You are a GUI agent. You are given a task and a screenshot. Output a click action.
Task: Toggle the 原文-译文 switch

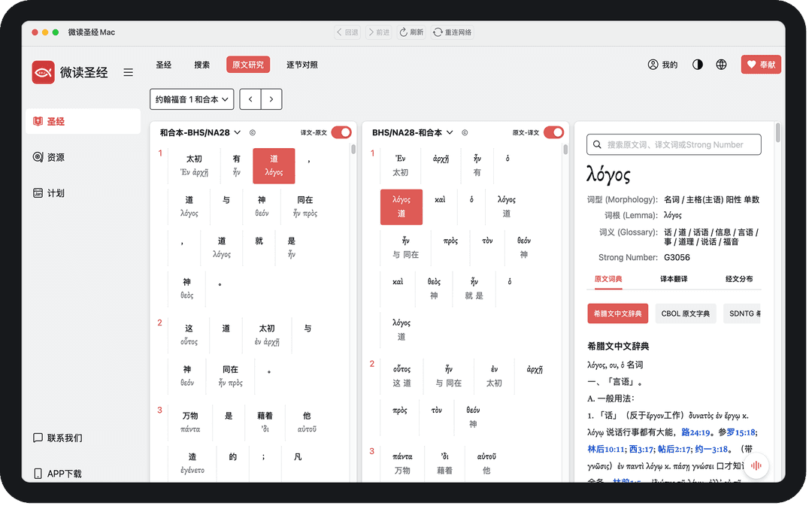coord(553,132)
